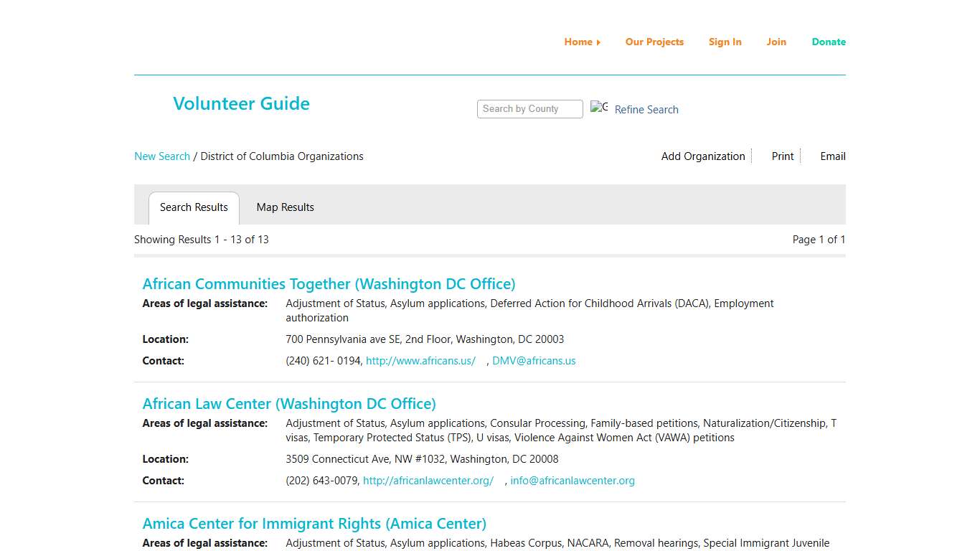Open Add Organization
The width and height of the screenshot is (980, 551).
[x=702, y=156]
